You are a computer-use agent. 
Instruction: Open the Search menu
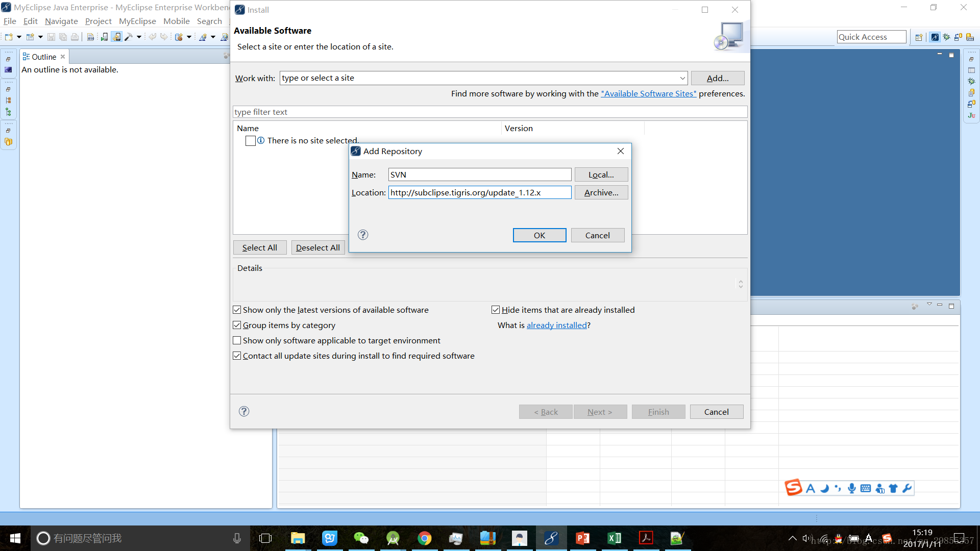[209, 21]
